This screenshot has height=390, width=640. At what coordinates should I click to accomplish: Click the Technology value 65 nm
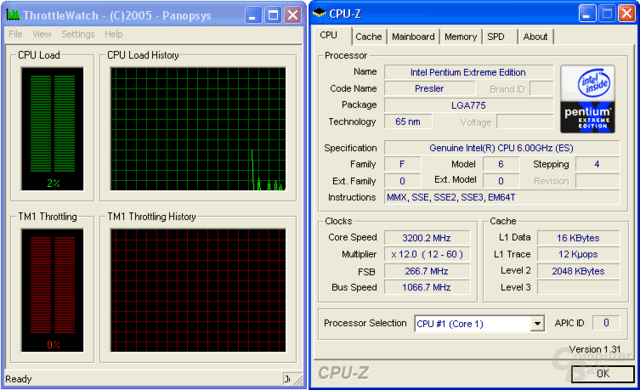(408, 122)
